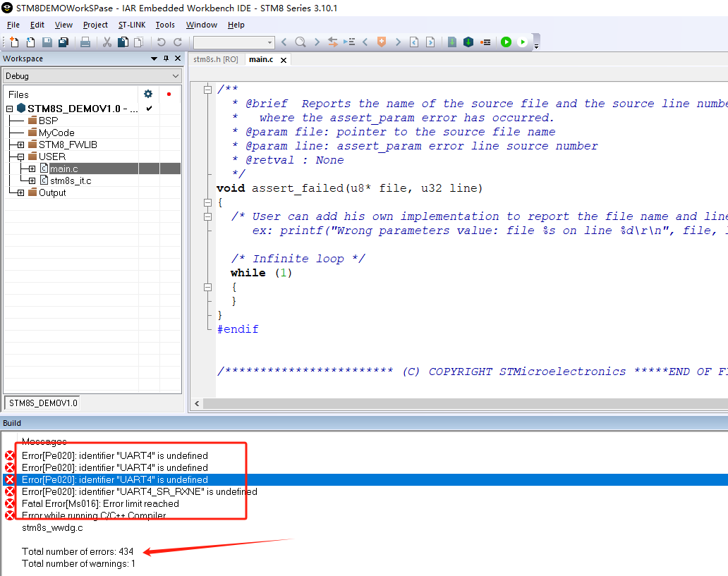Screen dimensions: 728x576
Task: Select stm8s_it.c in the file tree
Action: (x=71, y=181)
